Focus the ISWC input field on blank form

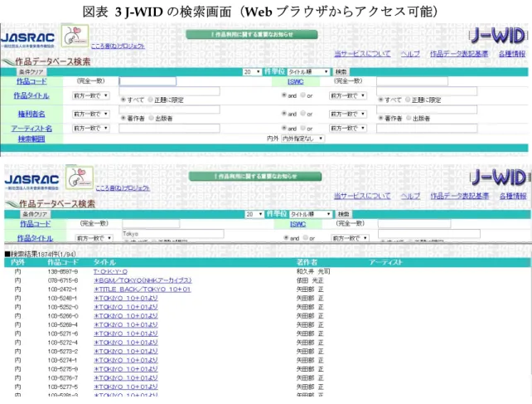coord(412,80)
